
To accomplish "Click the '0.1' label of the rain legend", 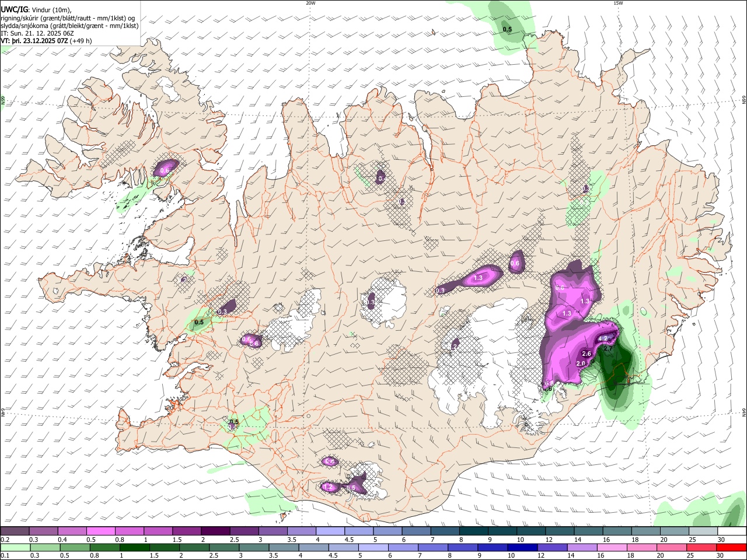I will [x=5, y=556].
